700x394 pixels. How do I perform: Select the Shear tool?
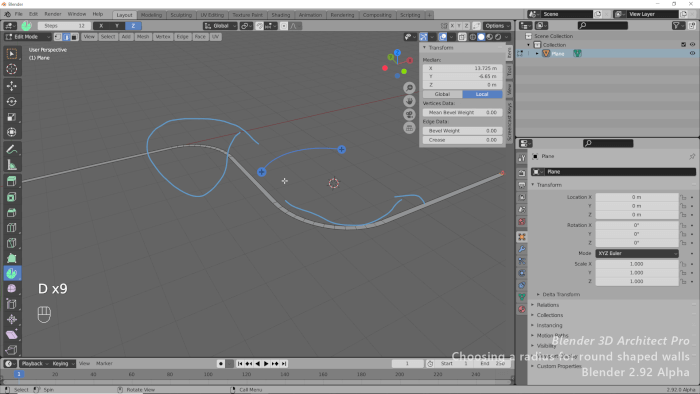[x=12, y=335]
